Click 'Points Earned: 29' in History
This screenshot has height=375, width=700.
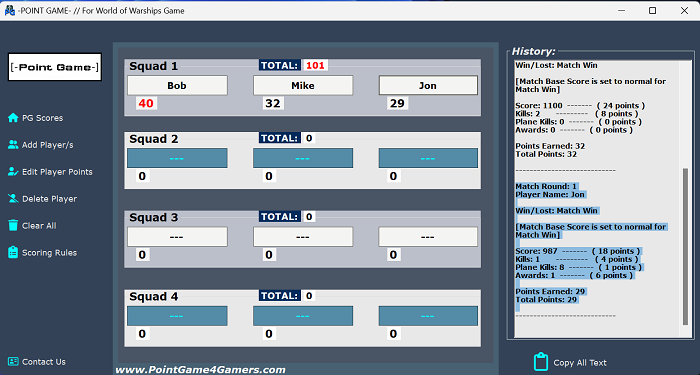coord(550,292)
